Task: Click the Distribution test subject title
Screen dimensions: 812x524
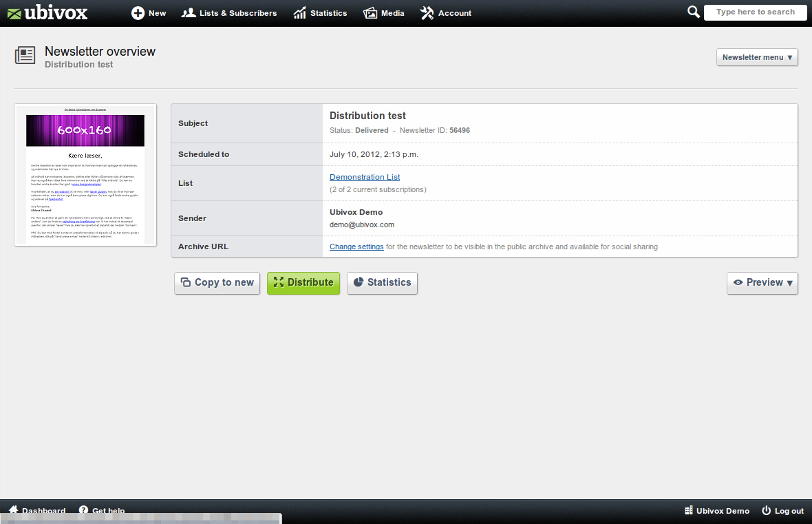Action: point(367,116)
